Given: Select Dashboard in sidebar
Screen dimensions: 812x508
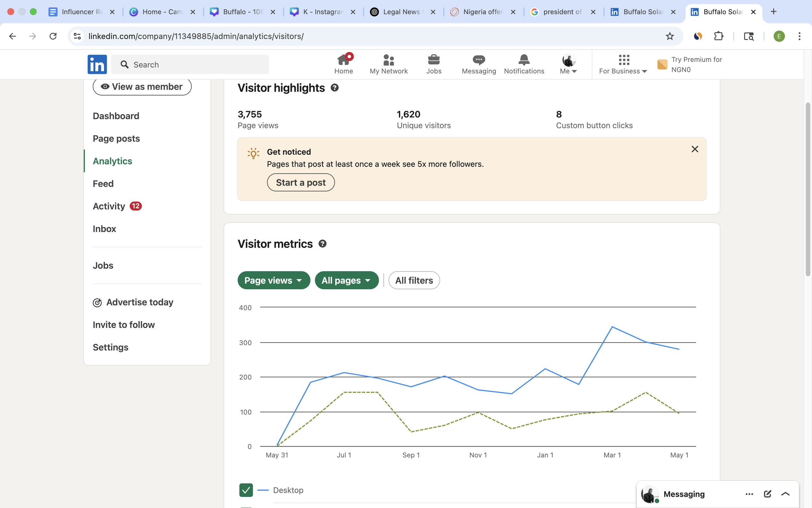Looking at the screenshot, I should click(x=116, y=116).
